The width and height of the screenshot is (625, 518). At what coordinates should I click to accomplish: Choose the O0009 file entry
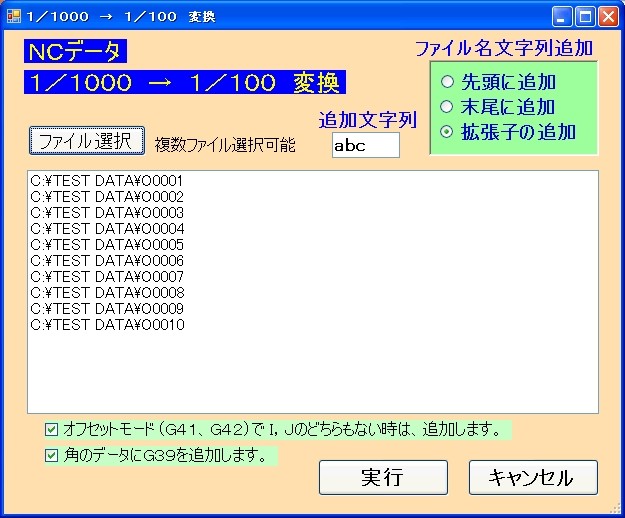coord(107,309)
